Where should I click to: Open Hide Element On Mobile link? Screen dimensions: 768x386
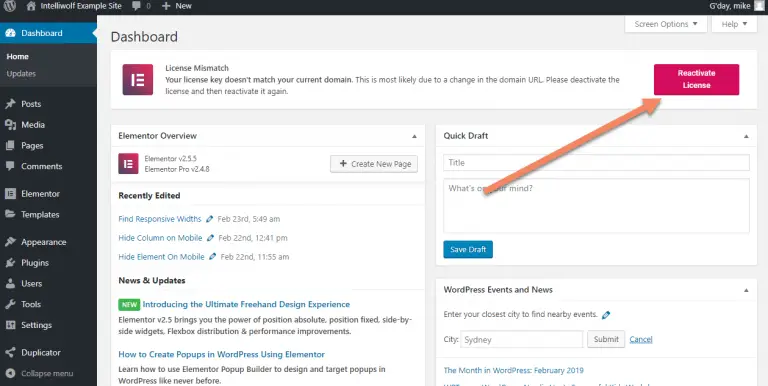(x=161, y=257)
